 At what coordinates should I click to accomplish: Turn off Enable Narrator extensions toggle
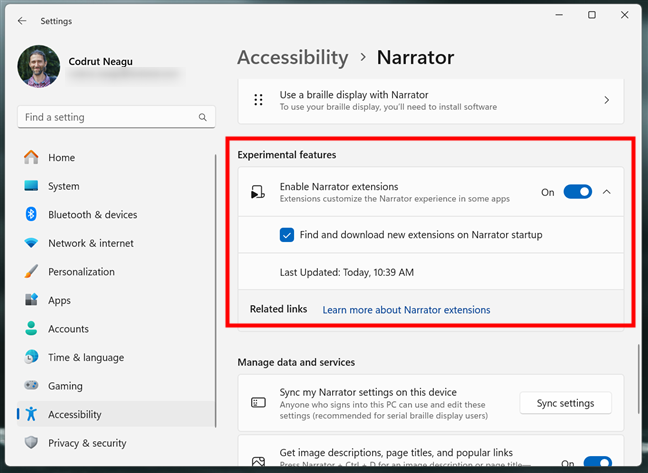578,192
